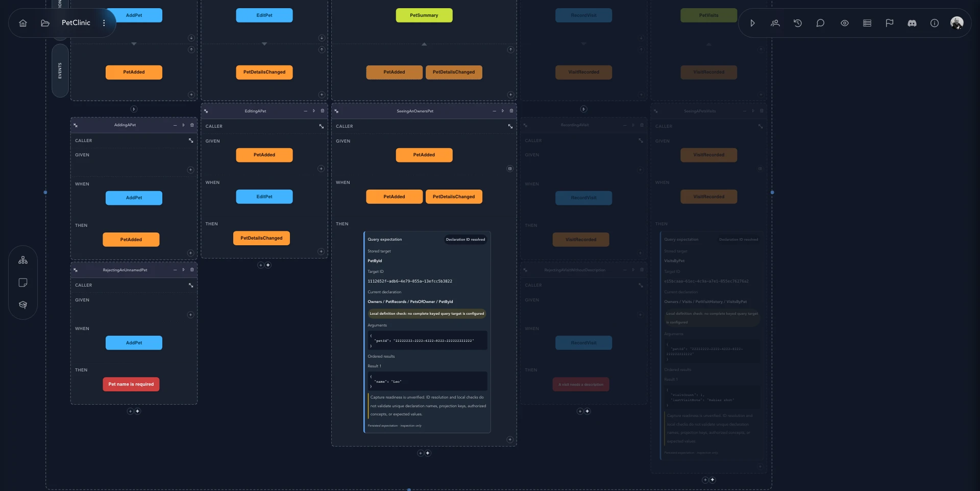Click the AI sparkle button below EditingAPet
This screenshot has height=491, width=980.
point(268,265)
